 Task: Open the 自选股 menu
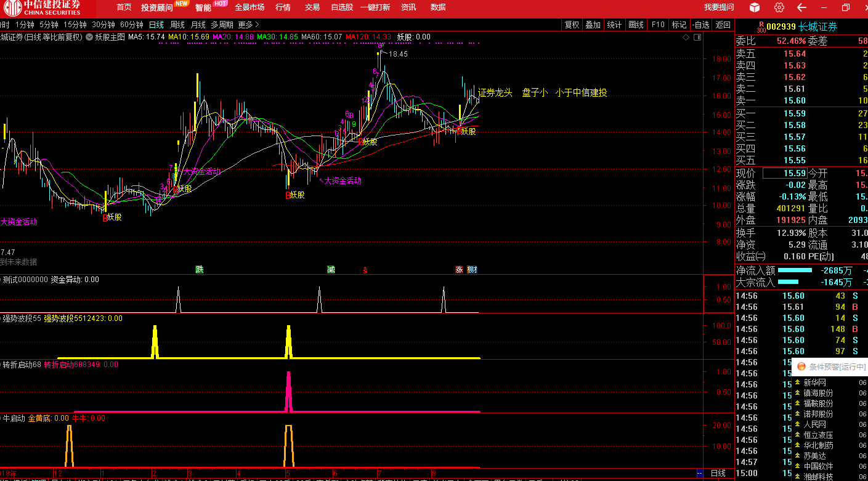342,7
